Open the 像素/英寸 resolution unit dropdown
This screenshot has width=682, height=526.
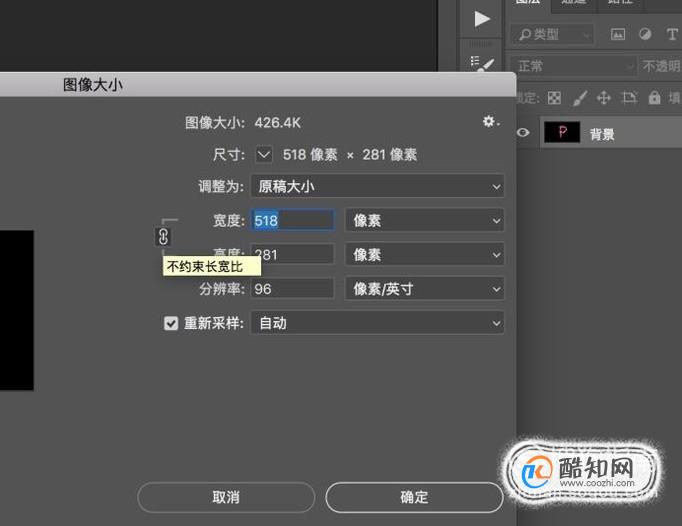(x=425, y=289)
